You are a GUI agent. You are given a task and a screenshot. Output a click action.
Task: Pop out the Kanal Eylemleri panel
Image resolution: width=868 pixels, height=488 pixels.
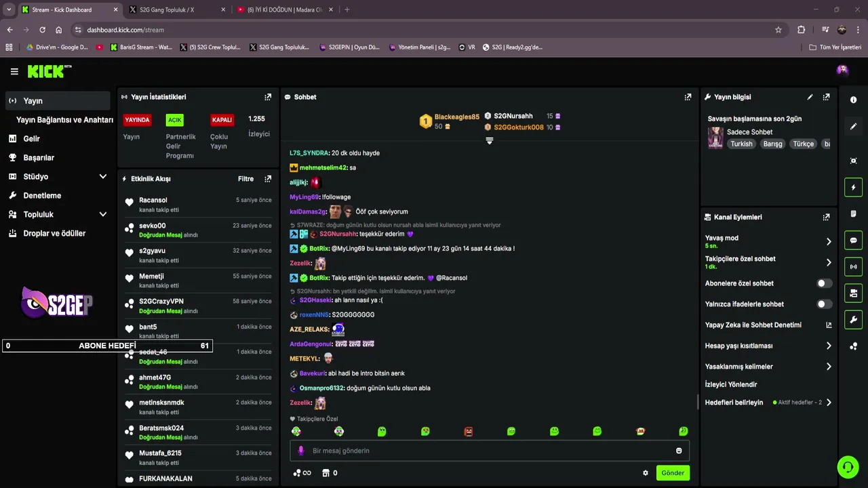tap(826, 217)
